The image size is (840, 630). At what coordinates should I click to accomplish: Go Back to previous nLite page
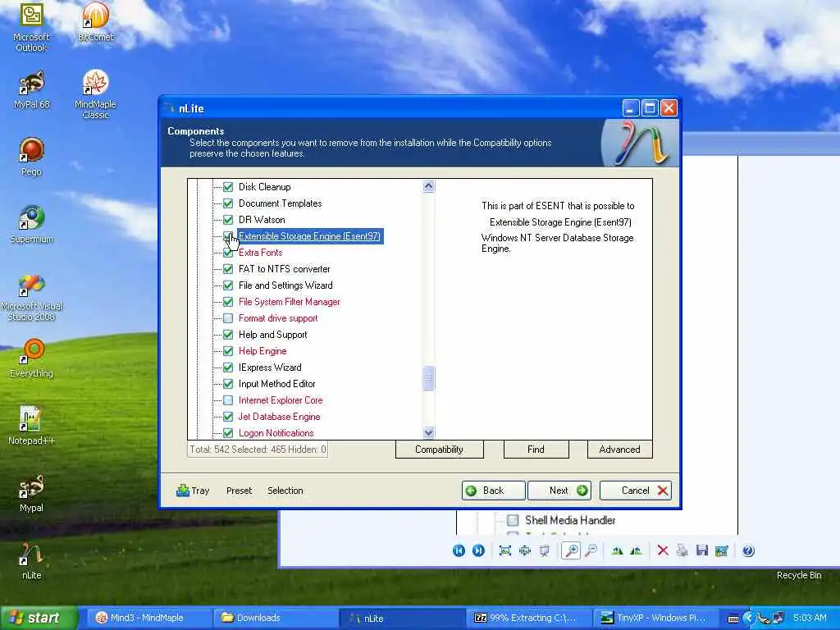pos(493,491)
